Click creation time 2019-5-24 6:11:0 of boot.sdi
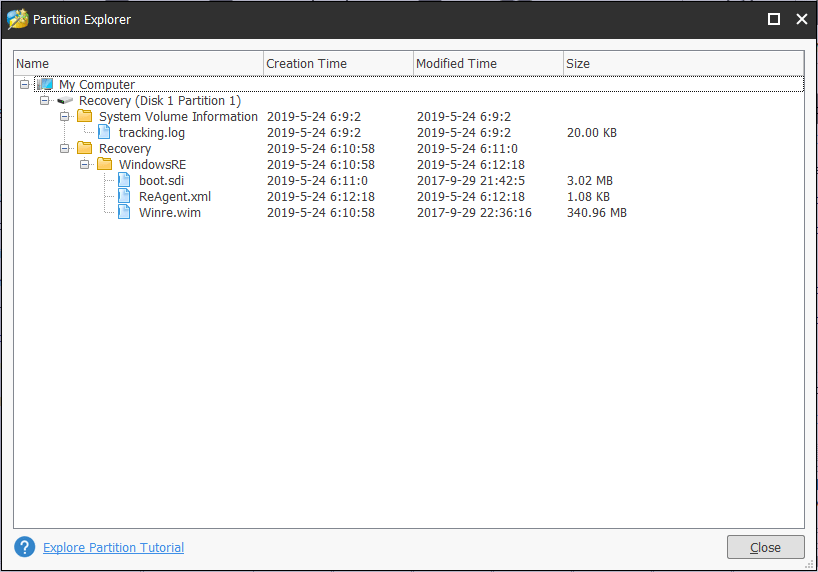 point(317,181)
